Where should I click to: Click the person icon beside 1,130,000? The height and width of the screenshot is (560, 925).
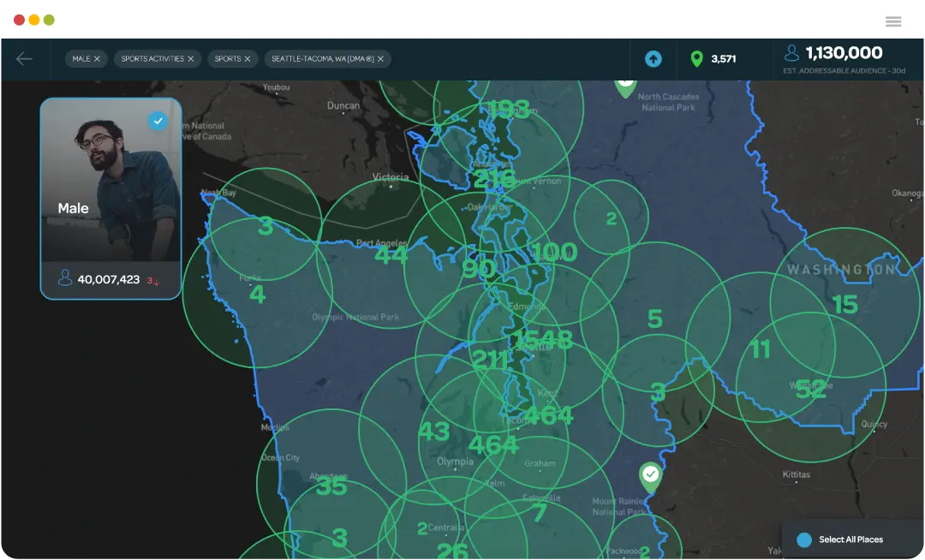791,53
